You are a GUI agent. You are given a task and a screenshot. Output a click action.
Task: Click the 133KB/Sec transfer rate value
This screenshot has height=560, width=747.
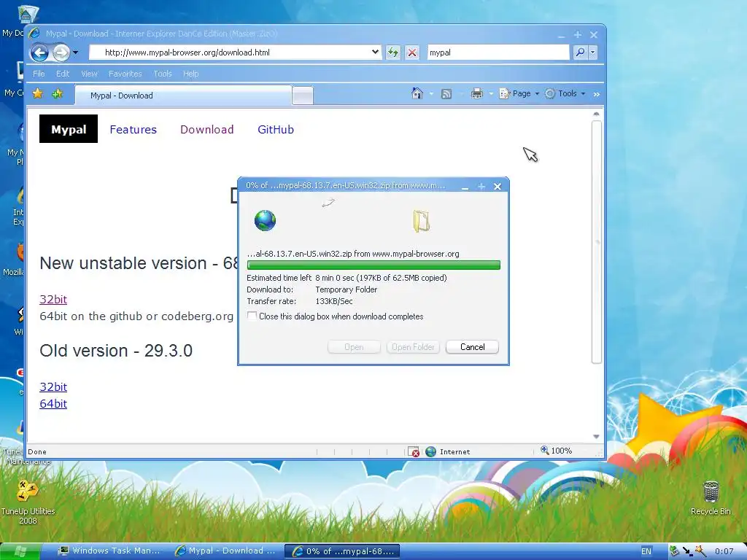(334, 301)
